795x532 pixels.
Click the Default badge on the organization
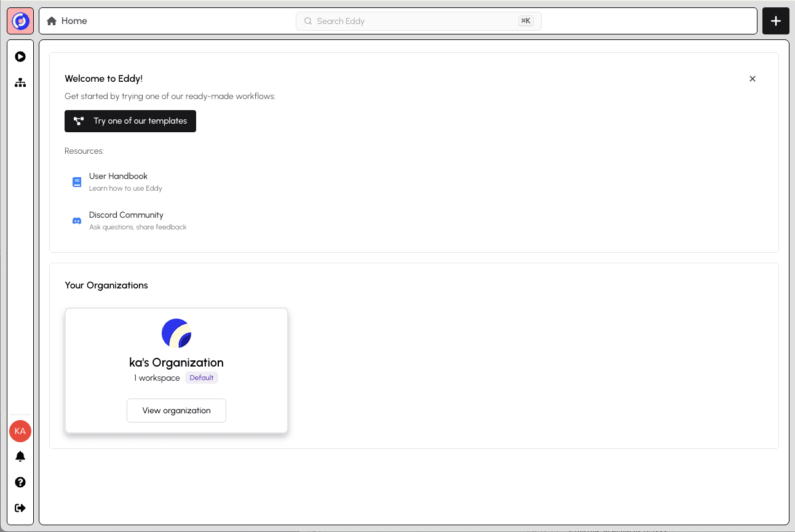pyautogui.click(x=202, y=377)
